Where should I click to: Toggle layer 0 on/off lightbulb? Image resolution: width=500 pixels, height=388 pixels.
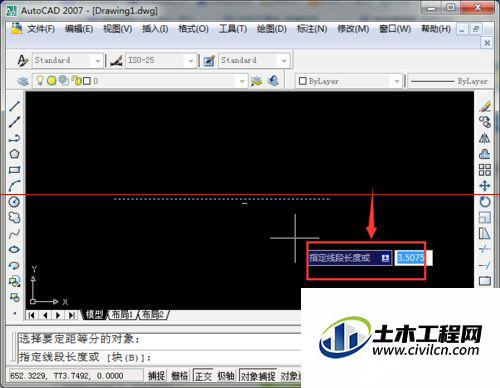[40, 80]
